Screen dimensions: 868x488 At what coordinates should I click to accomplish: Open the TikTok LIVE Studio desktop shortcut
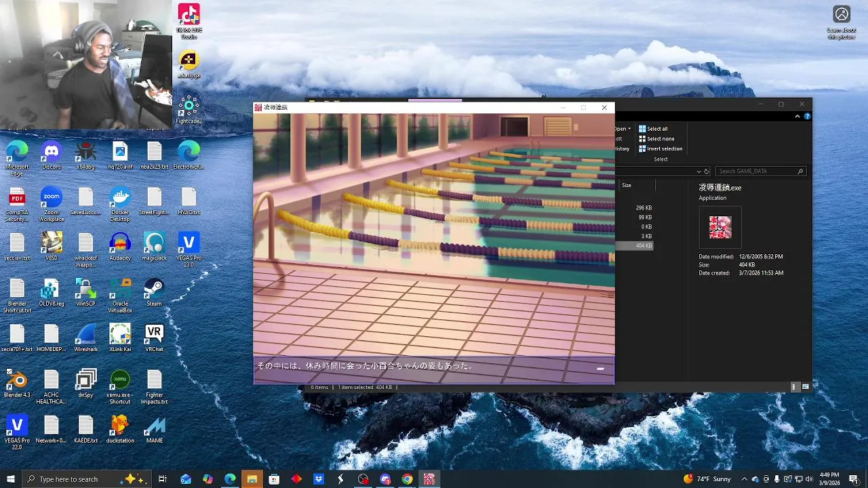189,22
